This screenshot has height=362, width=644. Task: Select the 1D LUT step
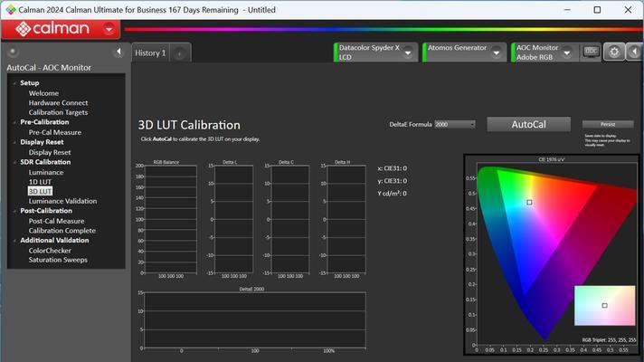click(40, 182)
